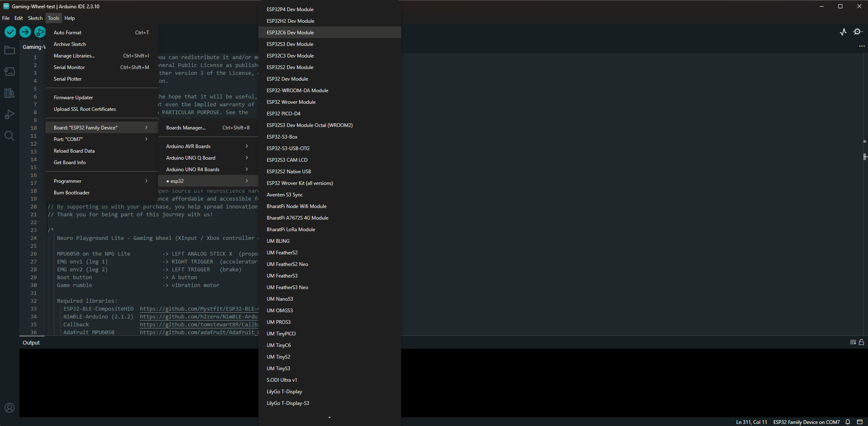Select Archive Sketch
The image size is (868, 426).
click(102, 44)
